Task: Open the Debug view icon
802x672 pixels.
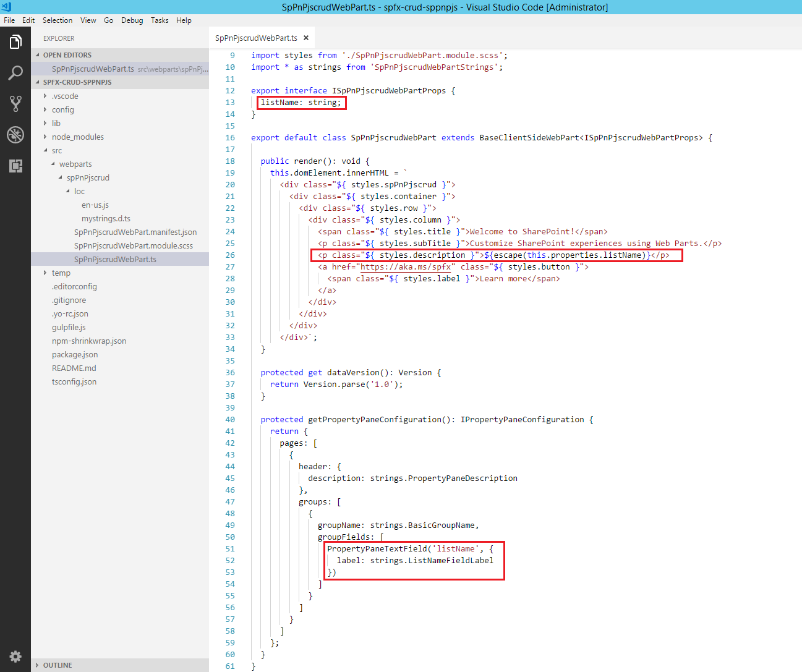Action: pos(15,135)
